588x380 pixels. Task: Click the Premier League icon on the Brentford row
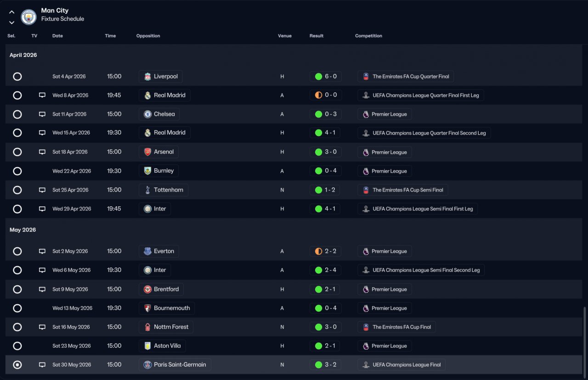[x=366, y=289]
